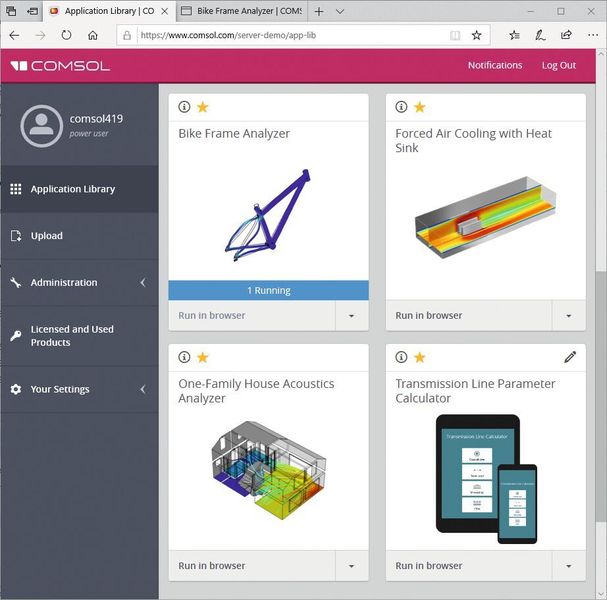Select Application Library in sidebar
Screen dimensions: 607x600
79,189
